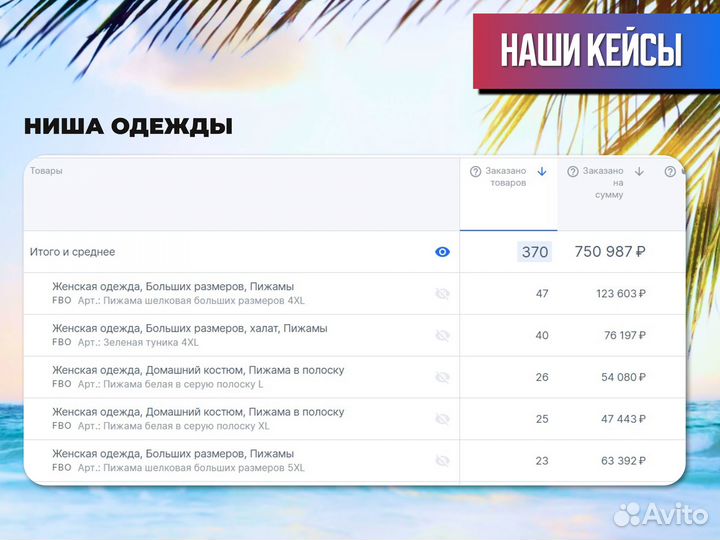This screenshot has width=720, height=540.
Task: Click ordered quantity 47
Action: pos(542,293)
